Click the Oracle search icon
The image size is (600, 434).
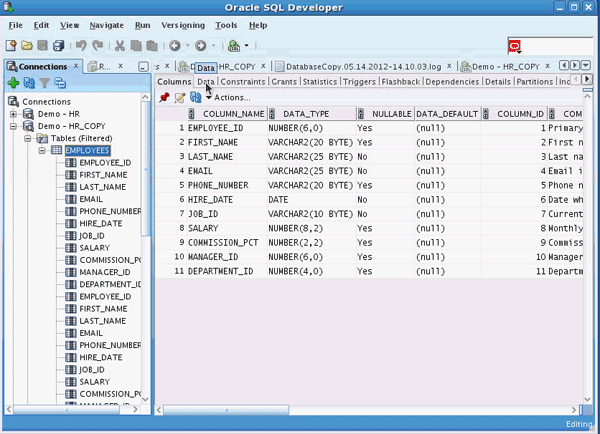515,47
